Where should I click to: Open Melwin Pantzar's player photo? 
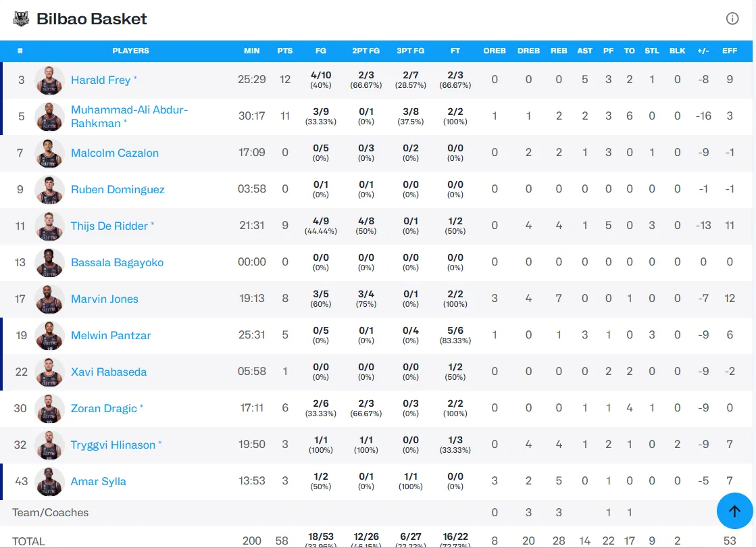click(49, 336)
